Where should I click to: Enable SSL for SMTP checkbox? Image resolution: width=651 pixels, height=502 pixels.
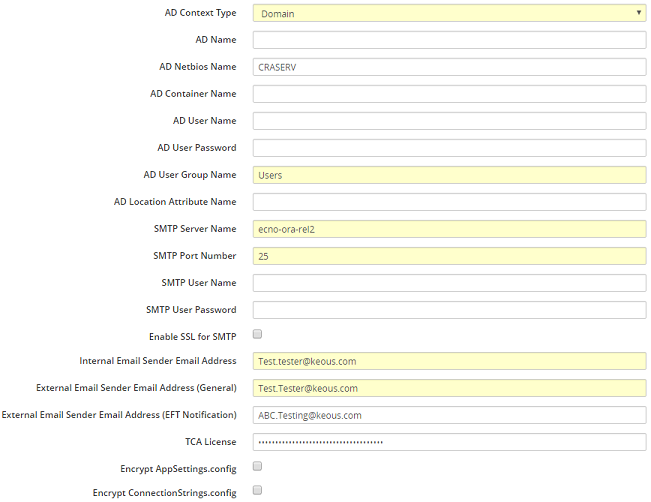point(258,334)
